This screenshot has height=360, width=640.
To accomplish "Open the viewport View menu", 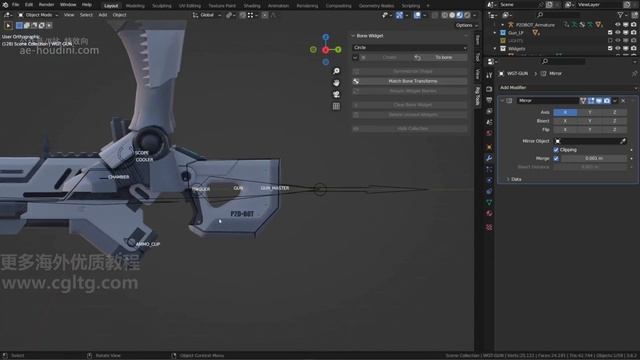I will point(69,15).
